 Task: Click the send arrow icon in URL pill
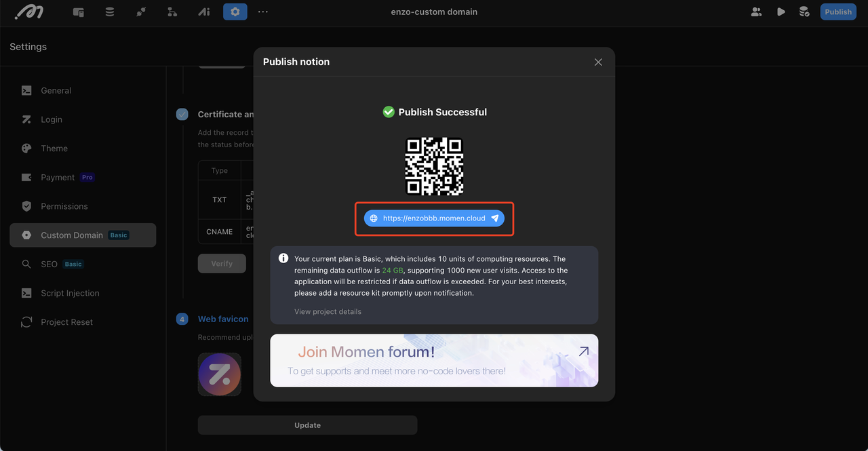495,218
